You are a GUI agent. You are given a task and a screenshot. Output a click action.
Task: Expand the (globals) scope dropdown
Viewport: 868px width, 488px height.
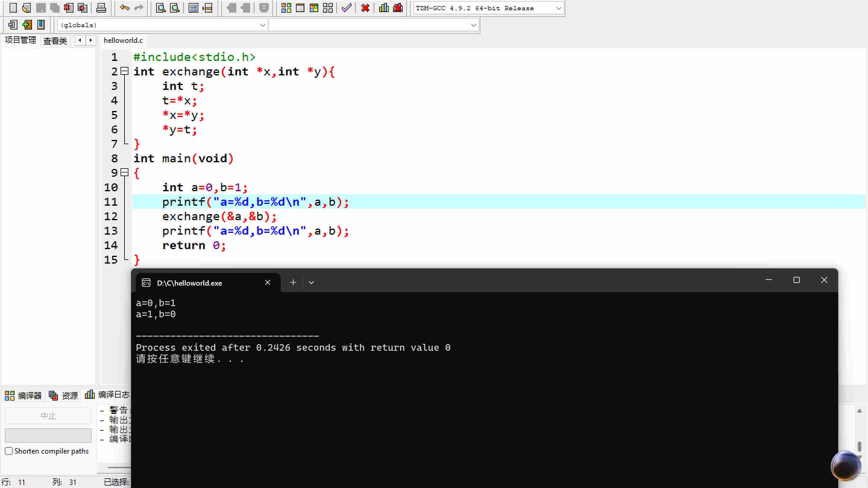pos(263,25)
